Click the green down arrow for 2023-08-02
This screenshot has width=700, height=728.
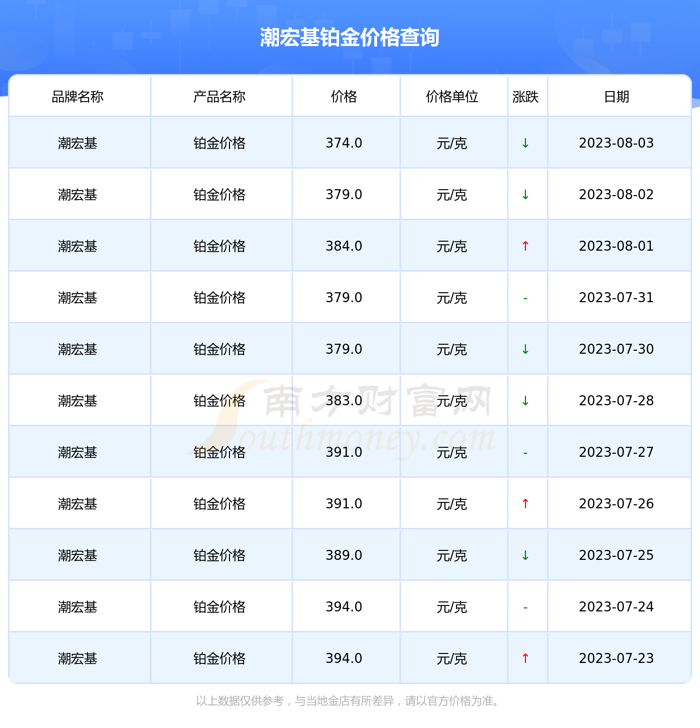525,195
